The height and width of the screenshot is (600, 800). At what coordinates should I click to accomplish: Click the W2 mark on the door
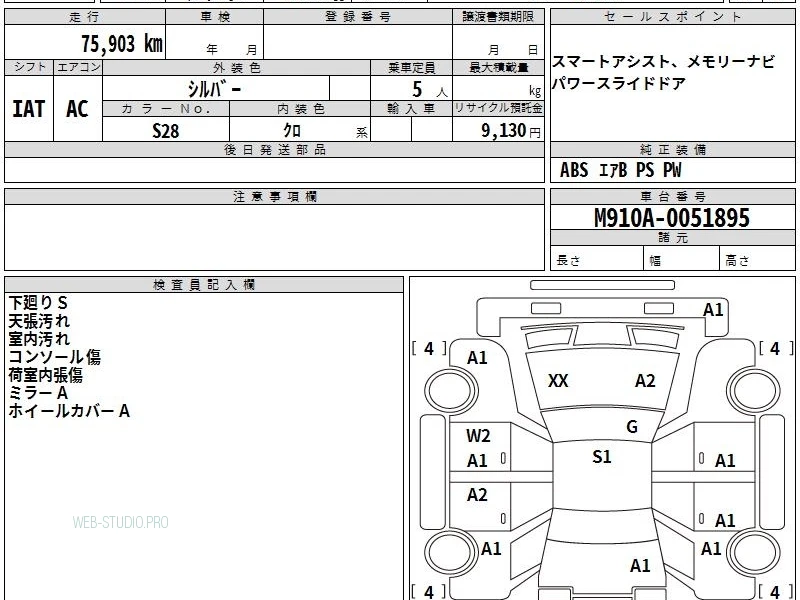[478, 436]
